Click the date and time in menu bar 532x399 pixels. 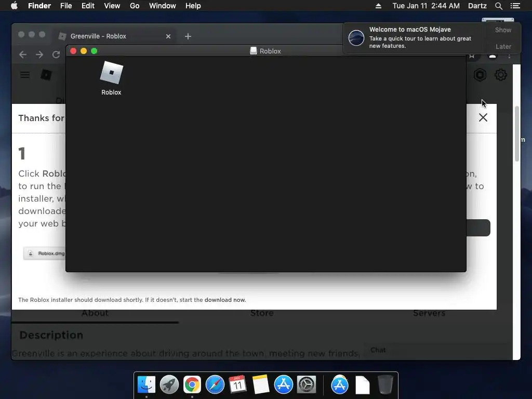click(x=426, y=6)
